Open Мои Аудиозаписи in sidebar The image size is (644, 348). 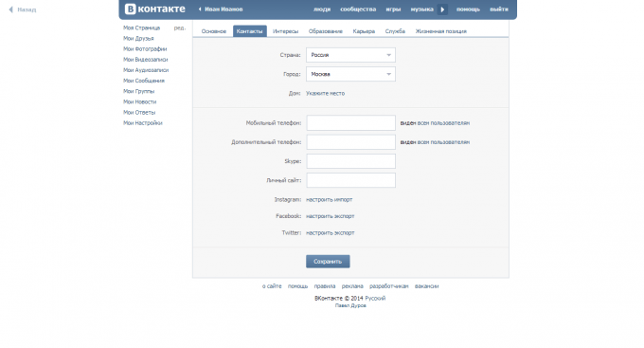pos(146,70)
